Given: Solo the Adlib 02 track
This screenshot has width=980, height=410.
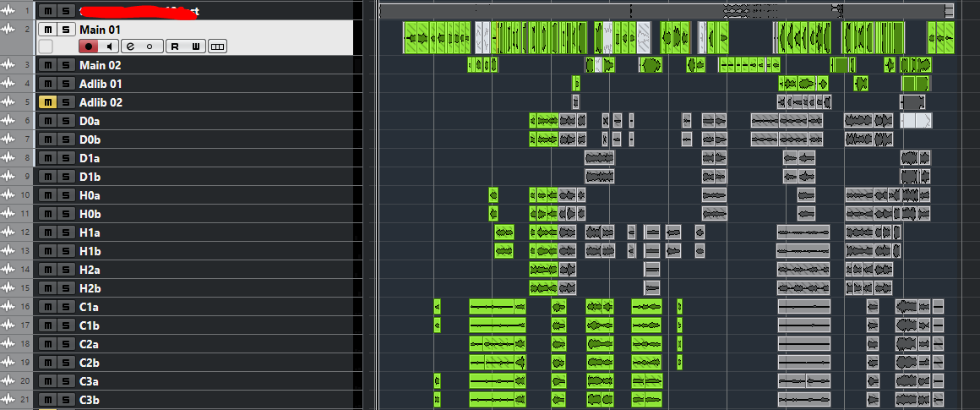Looking at the screenshot, I should [x=66, y=102].
